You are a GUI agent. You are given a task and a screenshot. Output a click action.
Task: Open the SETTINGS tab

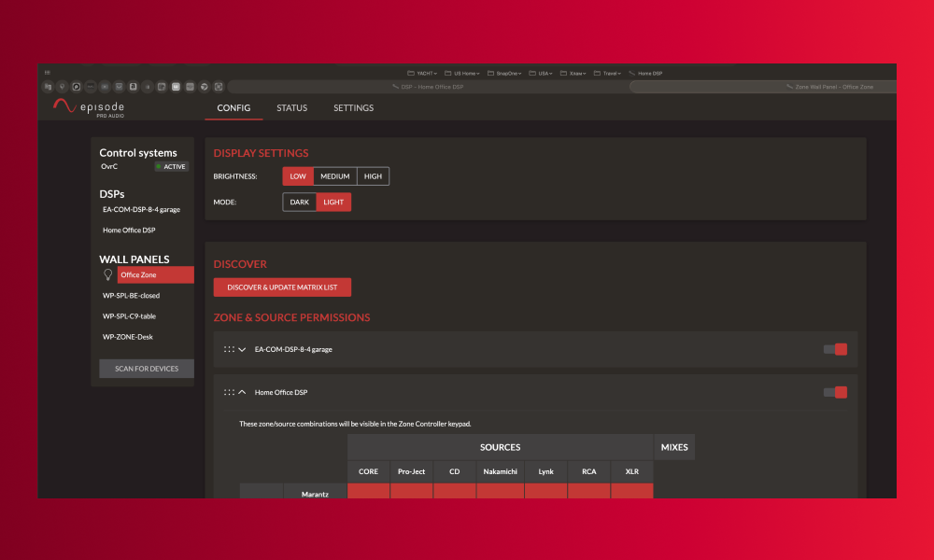pos(353,108)
